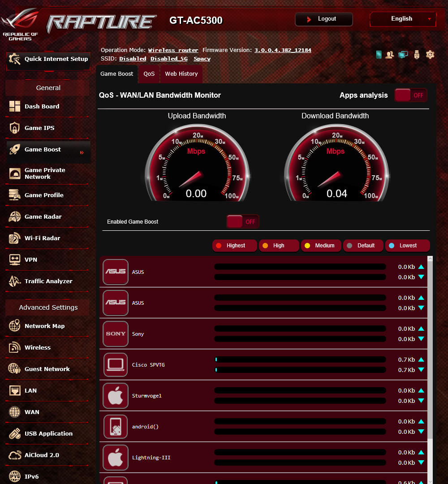Click the Upload Bandwidth gauge
Screen dimensions: 448x484
197,163
